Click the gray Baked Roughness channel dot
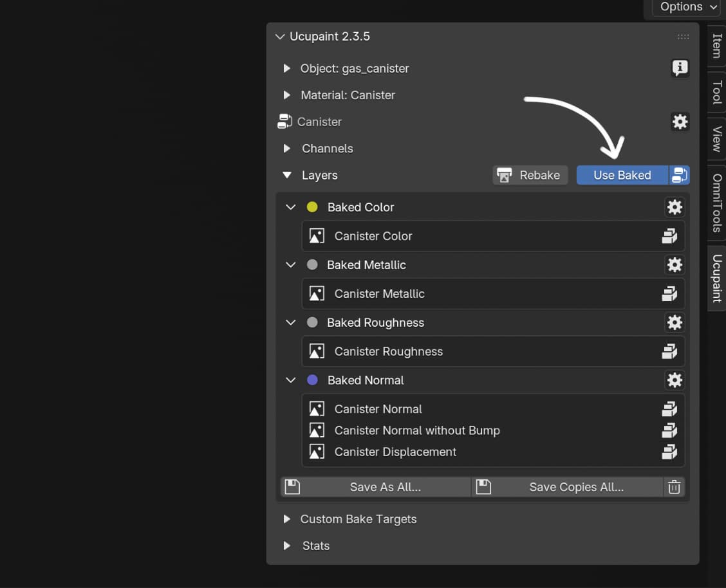Viewport: 726px width, 588px height. pos(312,322)
